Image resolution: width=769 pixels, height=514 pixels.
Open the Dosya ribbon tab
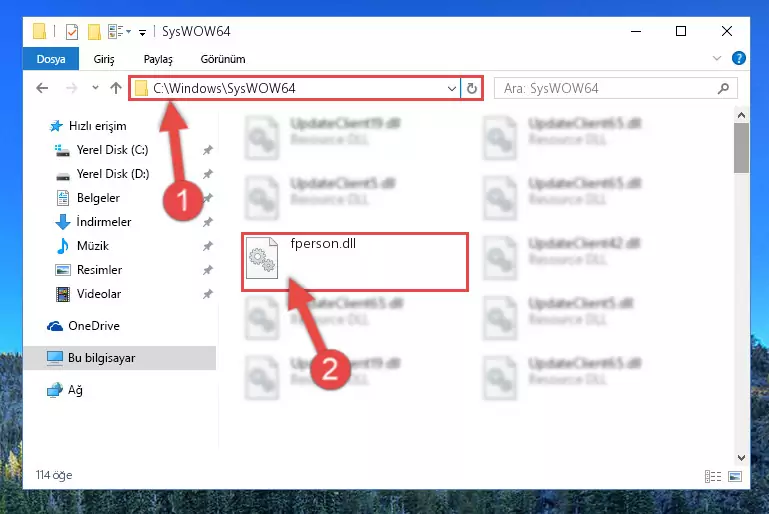(51, 59)
